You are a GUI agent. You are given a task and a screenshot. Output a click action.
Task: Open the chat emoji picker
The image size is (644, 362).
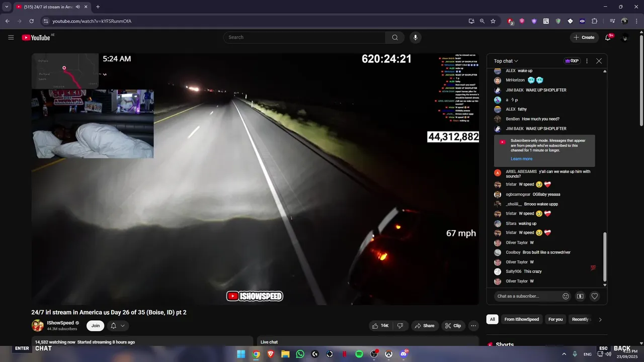click(566, 296)
